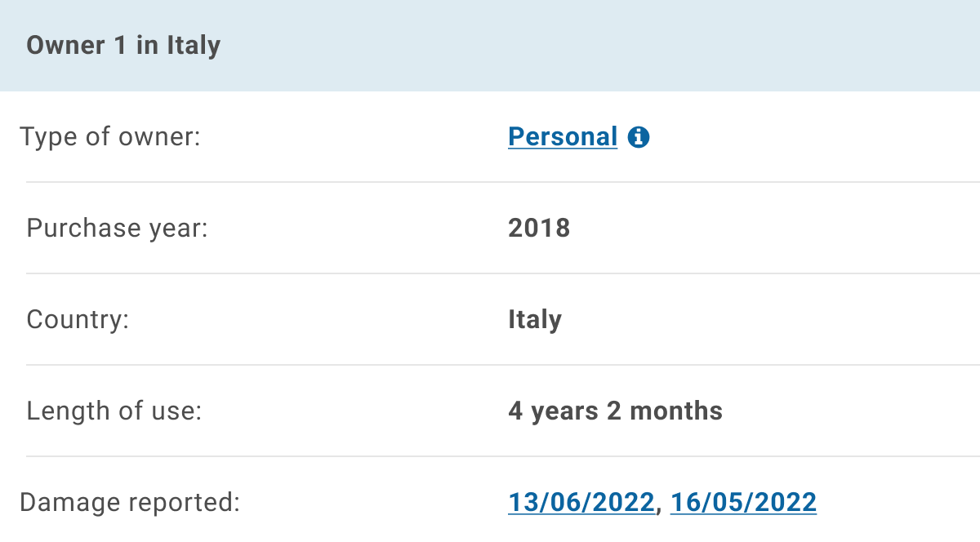Image resolution: width=980 pixels, height=542 pixels.
Task: Click divider line below Country row
Action: pos(503,365)
